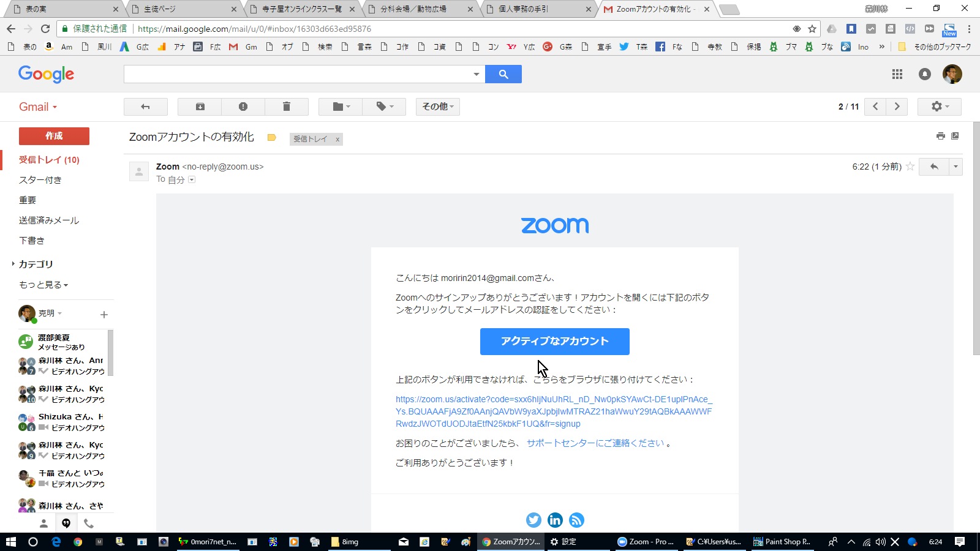Click the Gmail search text field
The image size is (980, 551).
point(297,74)
